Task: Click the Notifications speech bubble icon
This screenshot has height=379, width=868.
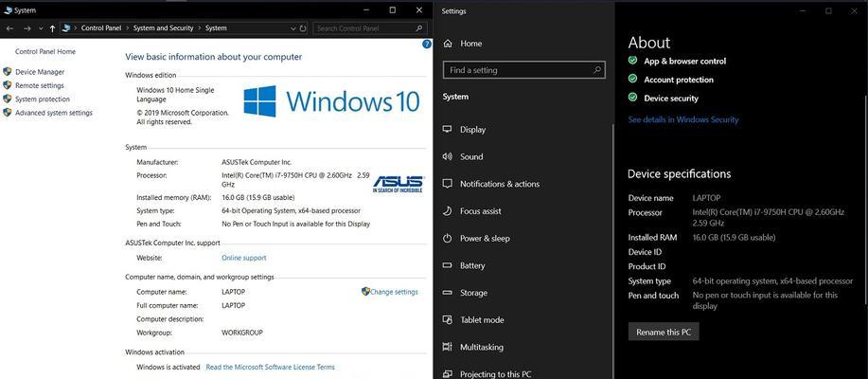Action: [448, 184]
